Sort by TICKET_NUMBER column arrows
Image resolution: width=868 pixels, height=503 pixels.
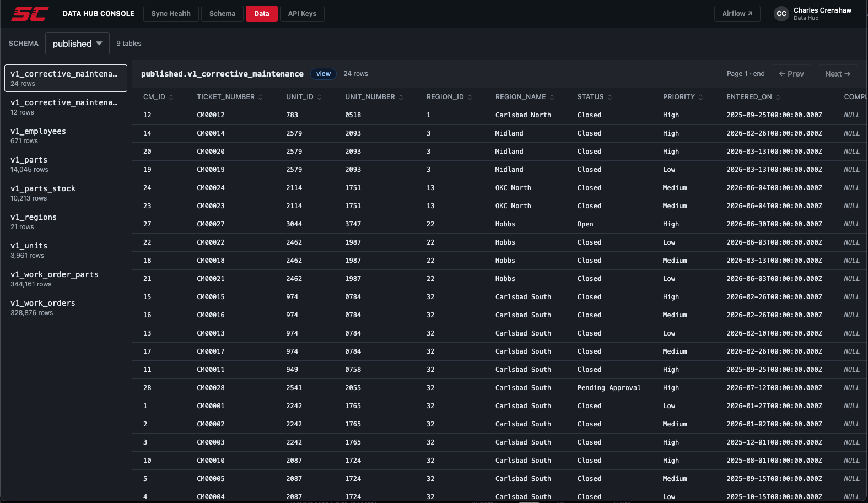click(x=261, y=97)
